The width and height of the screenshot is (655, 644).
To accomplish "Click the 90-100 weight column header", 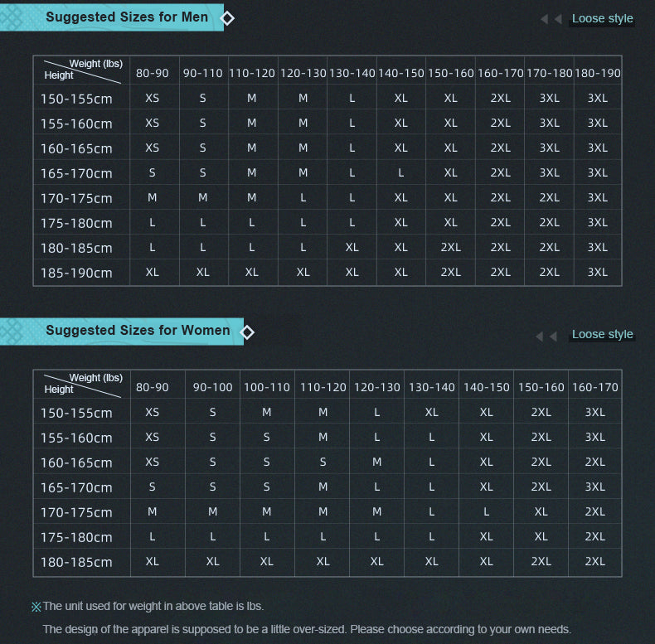I will coord(213,387).
